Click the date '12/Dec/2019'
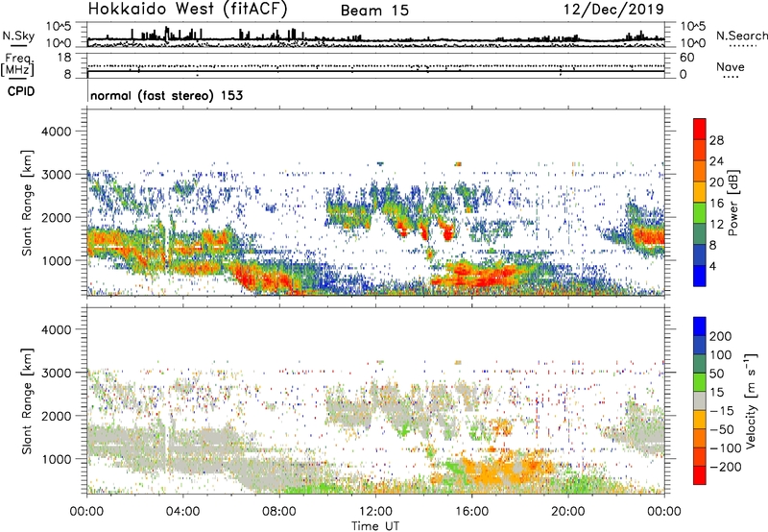This screenshot has width=768, height=532. (x=613, y=10)
